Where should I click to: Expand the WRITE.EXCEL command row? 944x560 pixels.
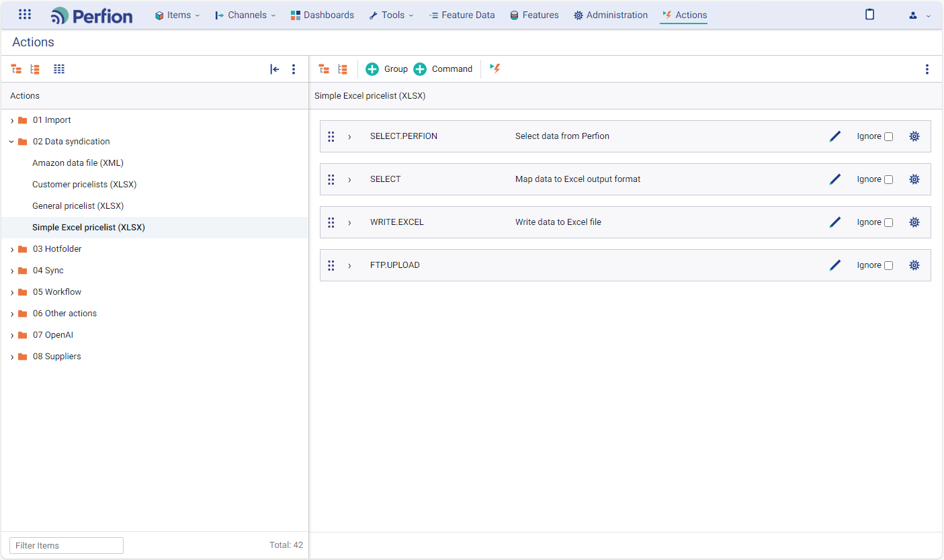[x=349, y=223]
